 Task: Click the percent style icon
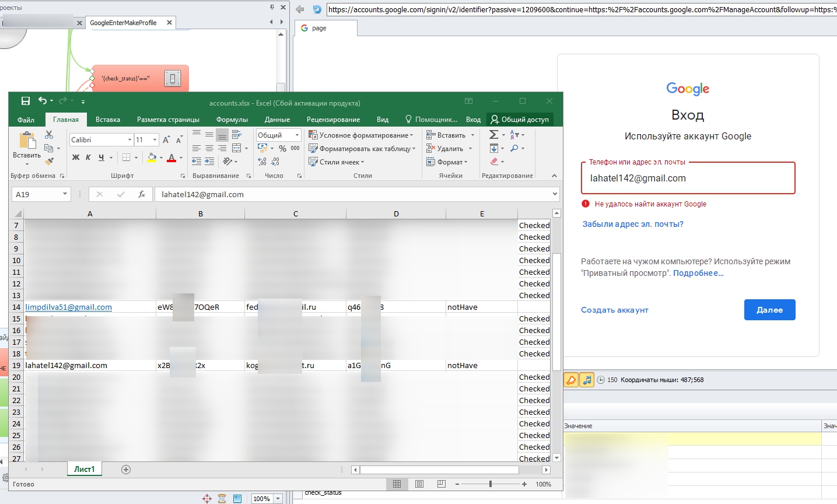(282, 149)
